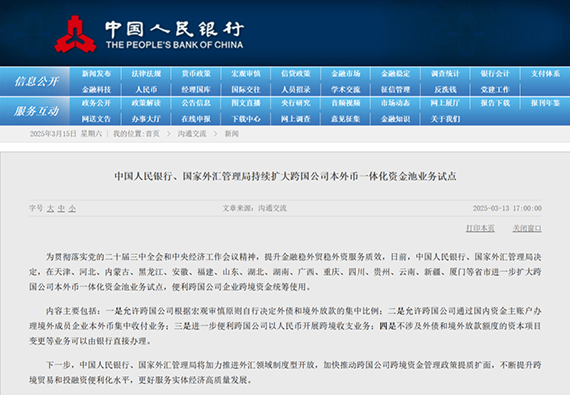
Task: Click the 服务互动 category header
Action: [36, 111]
